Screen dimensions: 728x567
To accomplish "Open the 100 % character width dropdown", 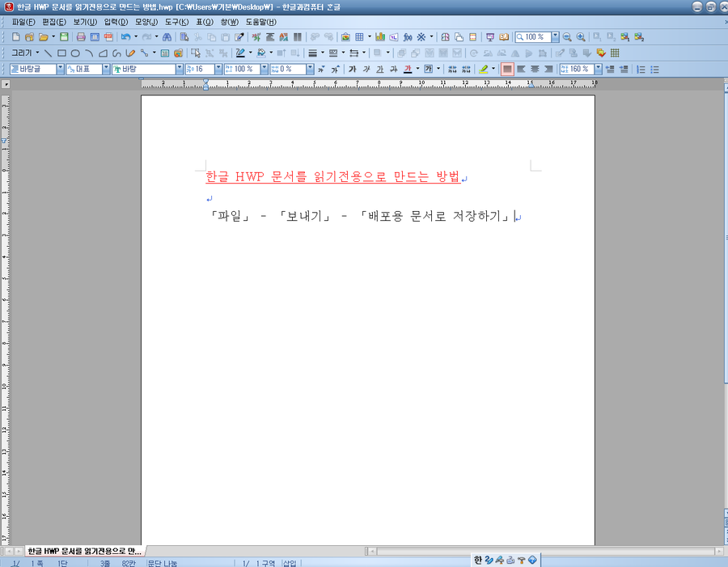I will coord(265,70).
